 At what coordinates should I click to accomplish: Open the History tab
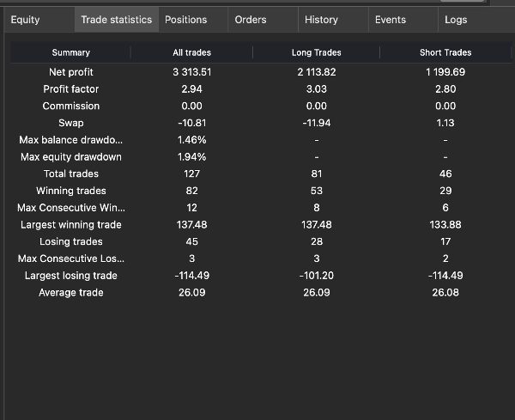[321, 20]
